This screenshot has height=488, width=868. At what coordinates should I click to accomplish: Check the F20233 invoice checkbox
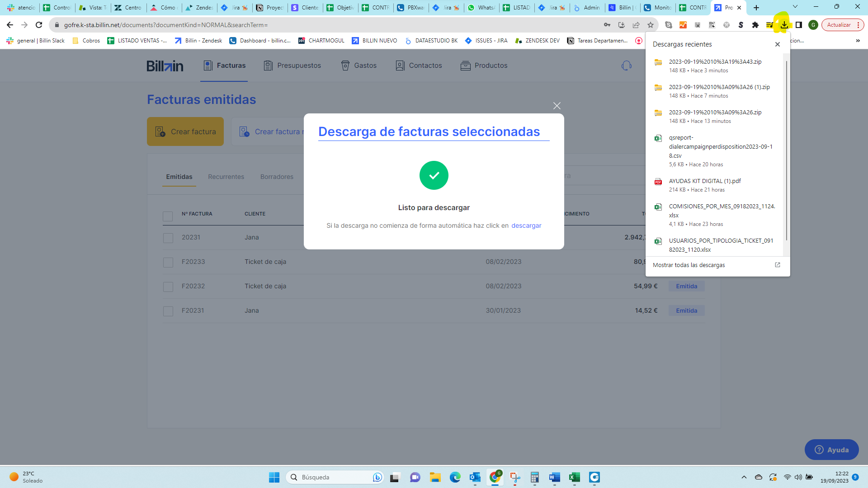[x=168, y=263]
